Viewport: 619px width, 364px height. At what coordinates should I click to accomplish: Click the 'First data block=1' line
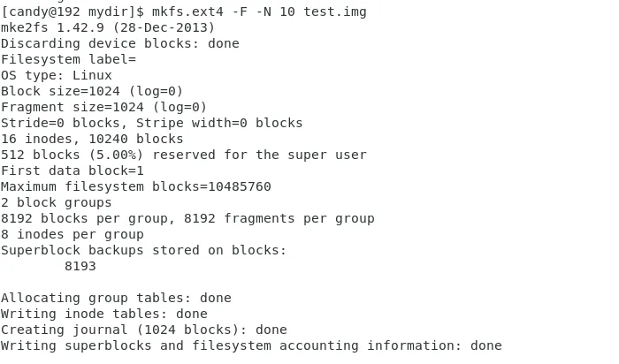(x=72, y=171)
